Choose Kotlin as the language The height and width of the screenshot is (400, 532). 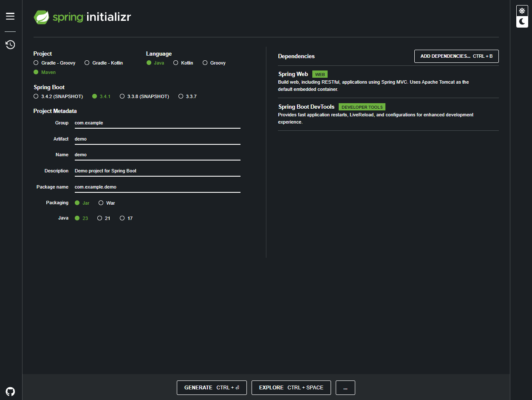click(183, 63)
